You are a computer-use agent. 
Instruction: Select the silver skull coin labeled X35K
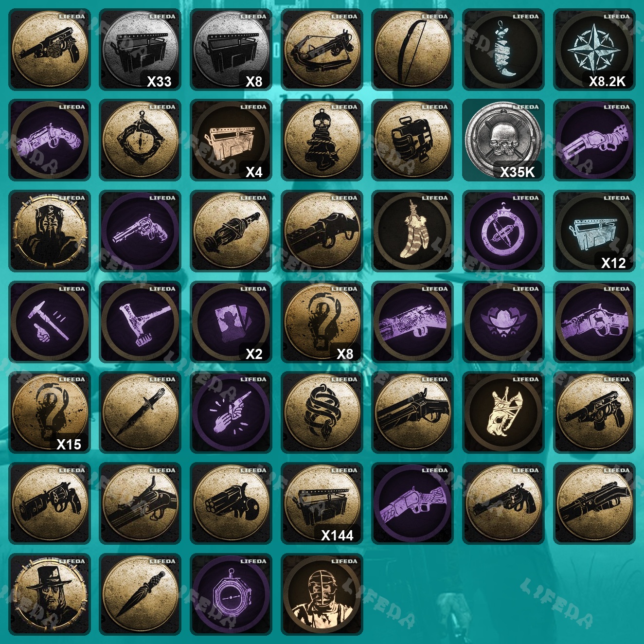coord(503,140)
